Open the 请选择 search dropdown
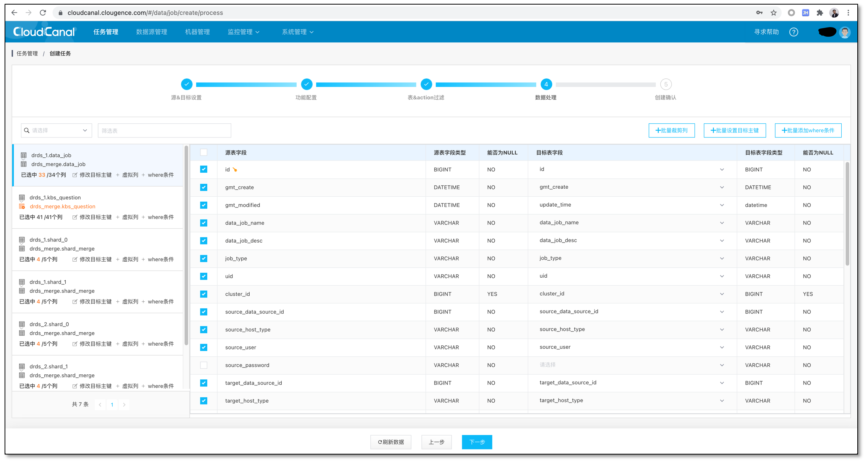 (56, 131)
